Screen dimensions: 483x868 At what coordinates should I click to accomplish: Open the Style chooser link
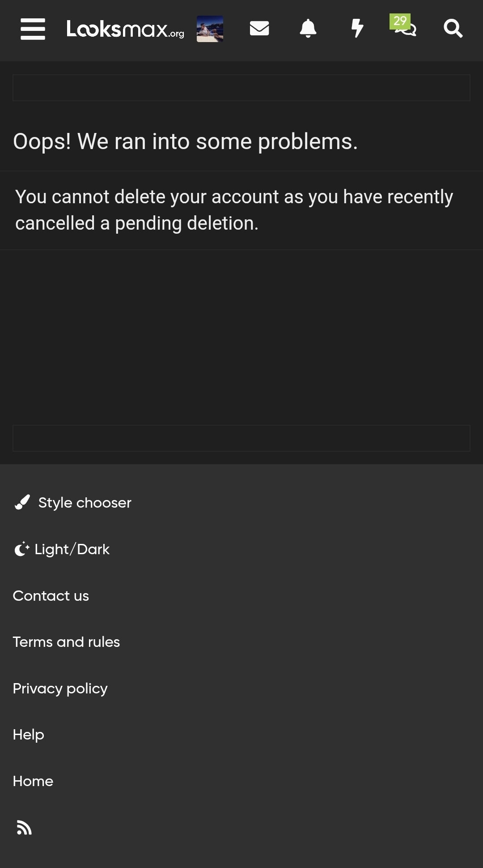[x=85, y=503]
